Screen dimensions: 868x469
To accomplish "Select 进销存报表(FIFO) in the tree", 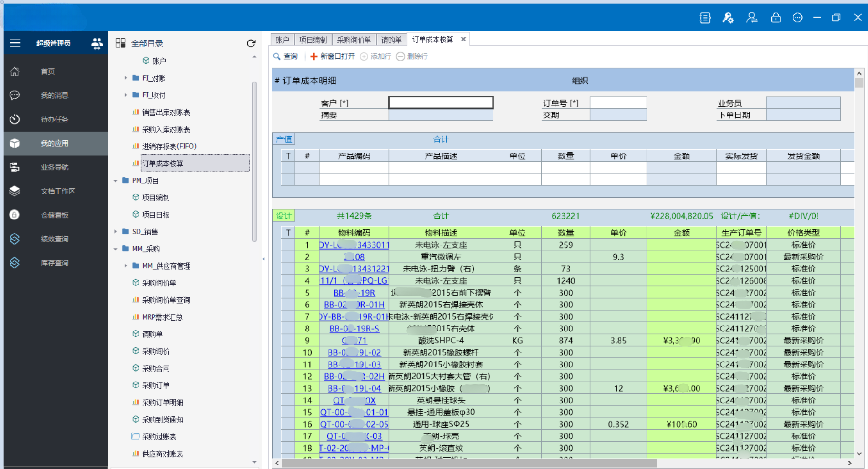I will pyautogui.click(x=169, y=146).
